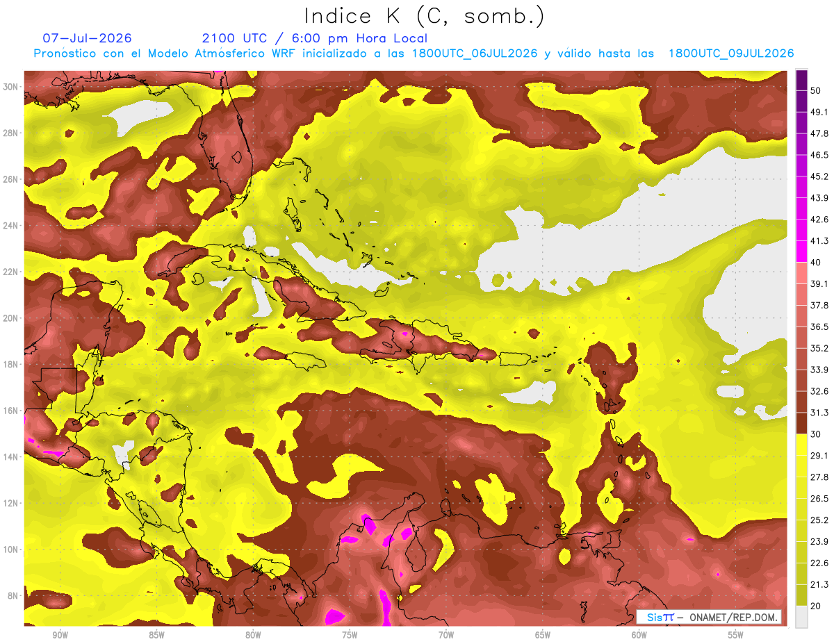Click the 70W longitude label
The height and width of the screenshot is (644, 834).
pyautogui.click(x=446, y=636)
